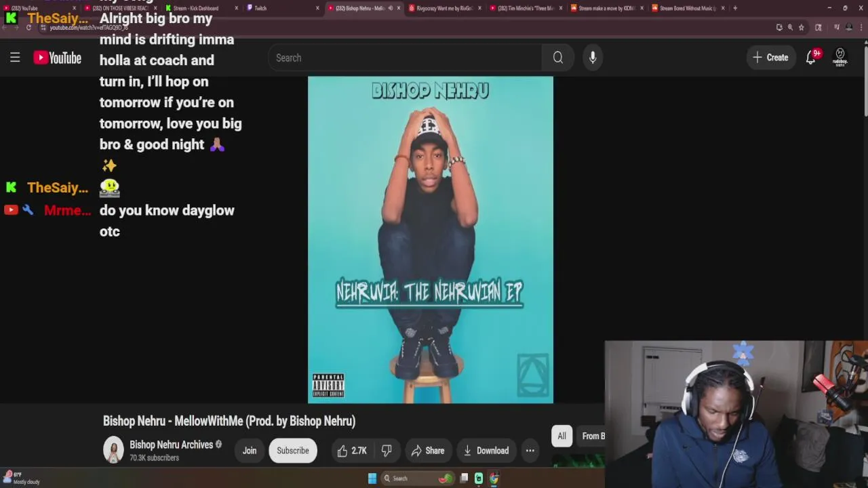Click the Share button

click(x=427, y=451)
